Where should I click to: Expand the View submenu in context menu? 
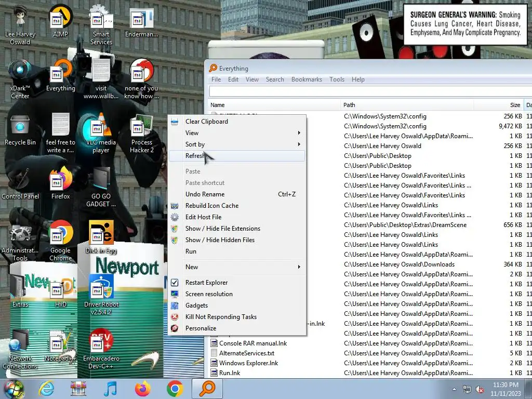236,133
